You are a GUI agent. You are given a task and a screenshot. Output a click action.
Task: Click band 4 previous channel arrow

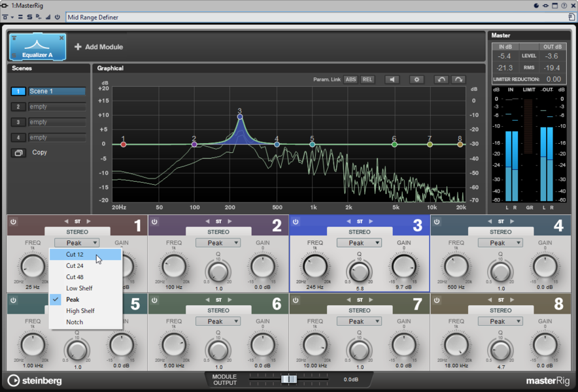tap(490, 221)
